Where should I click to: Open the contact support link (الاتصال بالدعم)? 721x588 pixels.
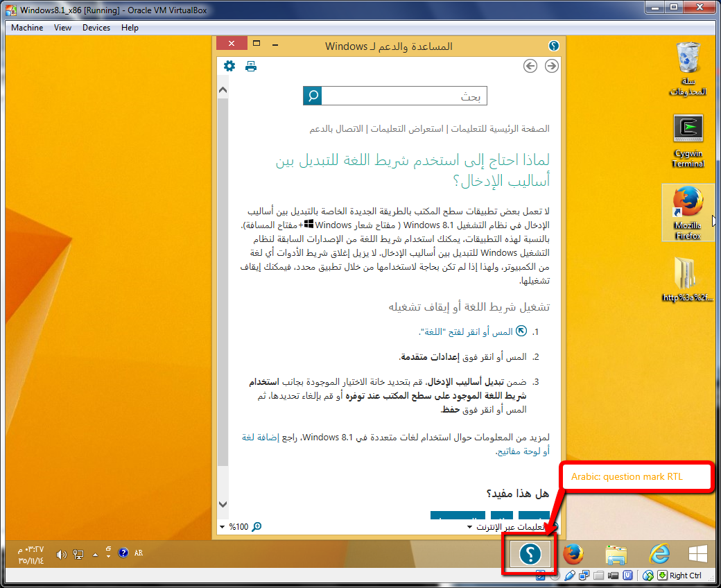tap(338, 129)
